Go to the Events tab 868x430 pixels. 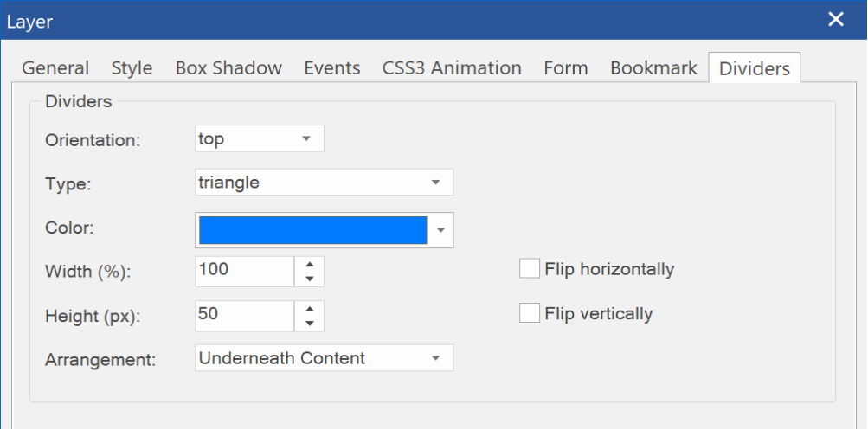(x=332, y=68)
